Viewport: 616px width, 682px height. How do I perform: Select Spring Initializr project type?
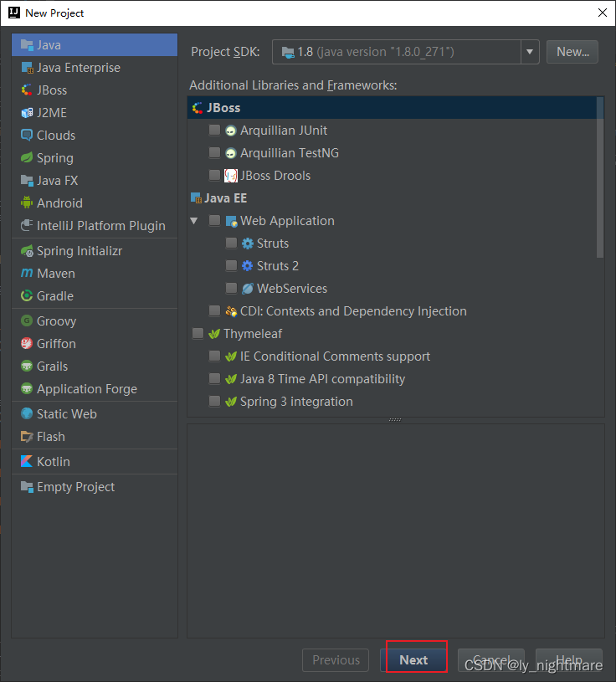coord(95,250)
